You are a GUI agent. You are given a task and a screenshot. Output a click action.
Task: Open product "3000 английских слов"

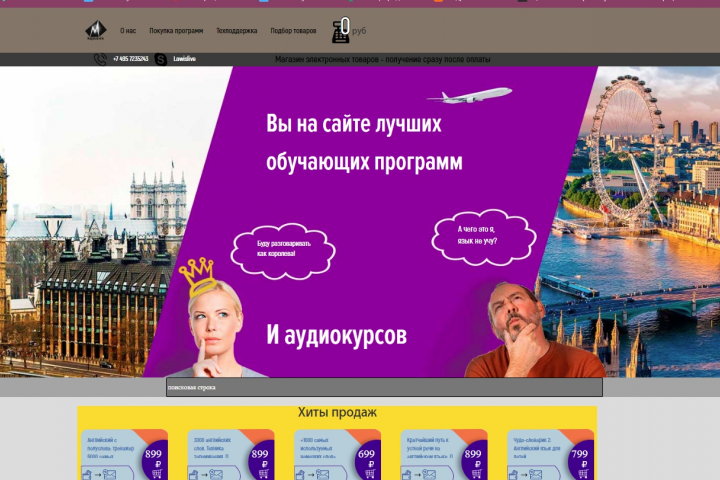(x=212, y=448)
